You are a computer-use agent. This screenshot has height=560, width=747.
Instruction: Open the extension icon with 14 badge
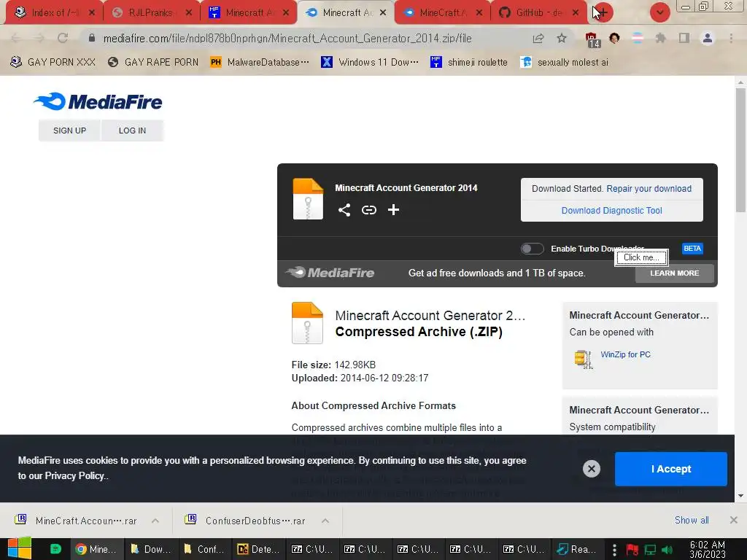coord(592,39)
